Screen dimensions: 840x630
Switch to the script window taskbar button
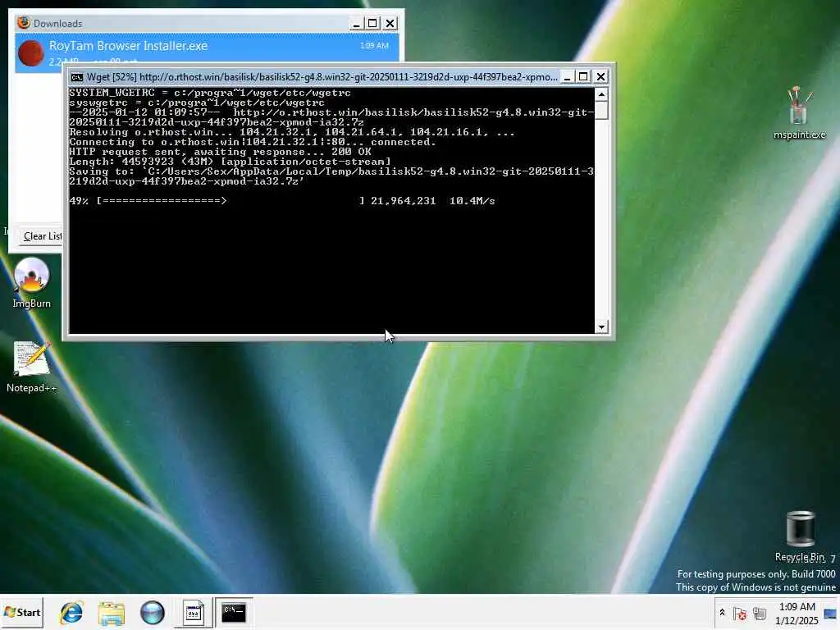[x=194, y=612]
